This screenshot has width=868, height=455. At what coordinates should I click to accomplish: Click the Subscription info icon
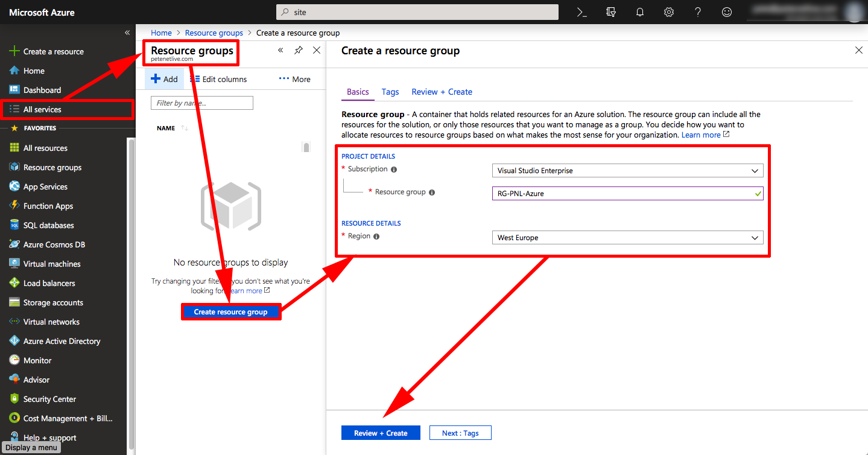click(x=394, y=170)
